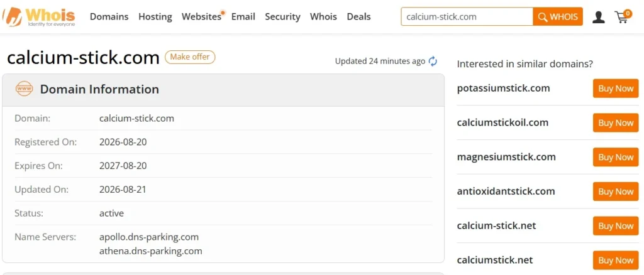Open the user account icon
This screenshot has height=275, width=644.
point(599,17)
